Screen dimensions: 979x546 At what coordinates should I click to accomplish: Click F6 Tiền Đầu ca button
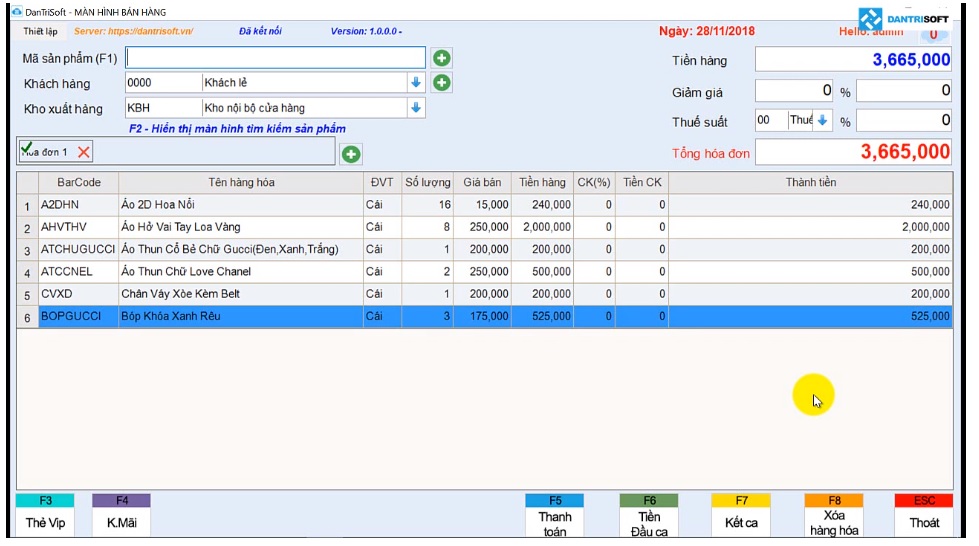coord(649,516)
